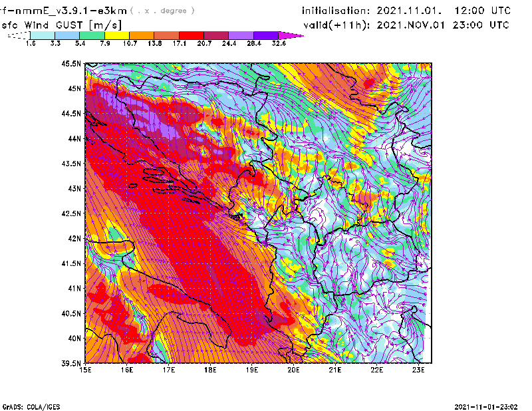
Task: Click the bright red legend swatch
Action: click(191, 35)
